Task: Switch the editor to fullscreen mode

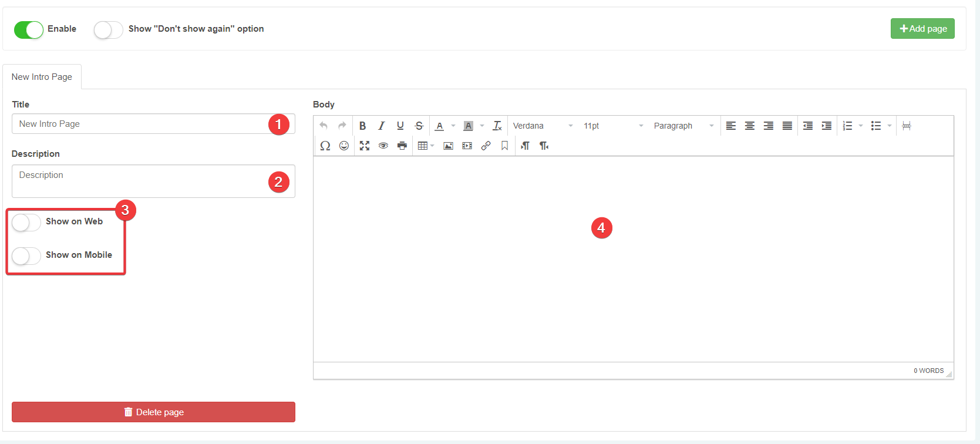Action: (x=365, y=146)
